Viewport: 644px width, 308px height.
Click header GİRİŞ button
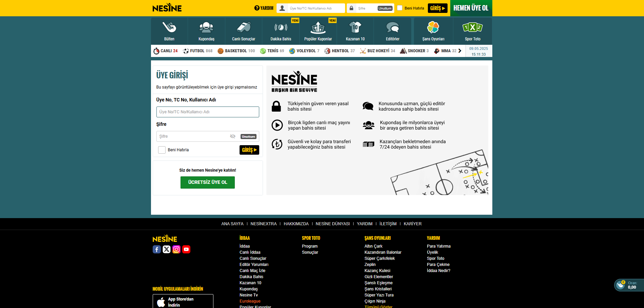438,8
